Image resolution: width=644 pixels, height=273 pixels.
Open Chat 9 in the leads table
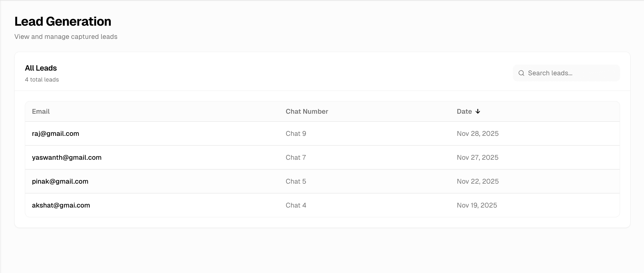click(296, 134)
